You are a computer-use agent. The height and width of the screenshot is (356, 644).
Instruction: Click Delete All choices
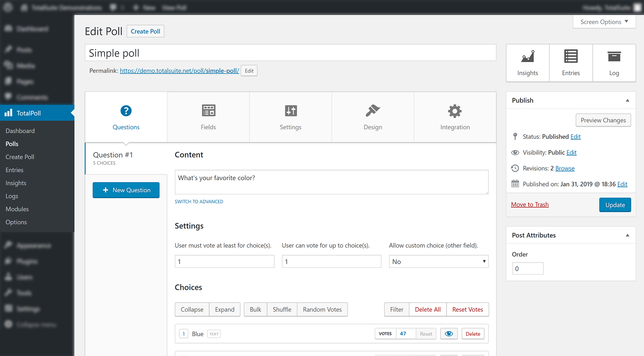pyautogui.click(x=428, y=309)
